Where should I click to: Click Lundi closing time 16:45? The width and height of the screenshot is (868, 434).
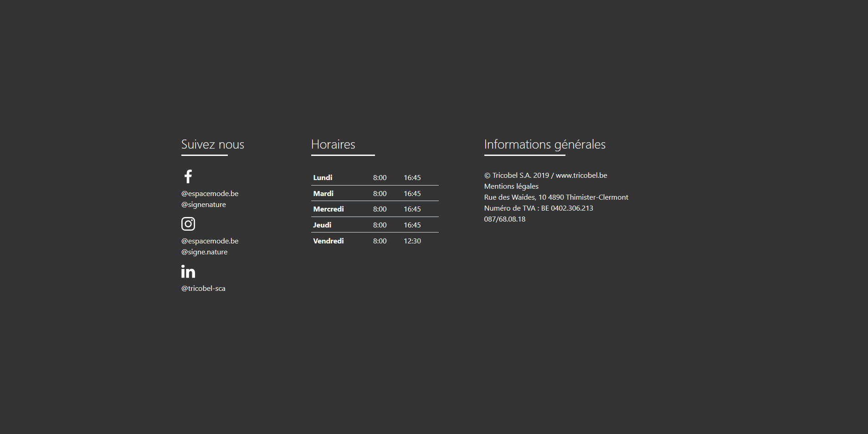click(412, 177)
